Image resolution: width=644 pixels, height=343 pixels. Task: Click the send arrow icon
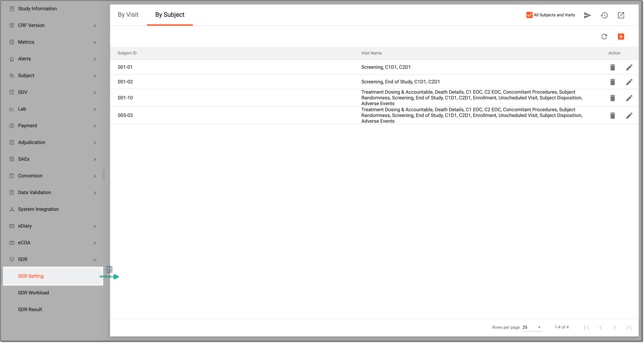(587, 15)
